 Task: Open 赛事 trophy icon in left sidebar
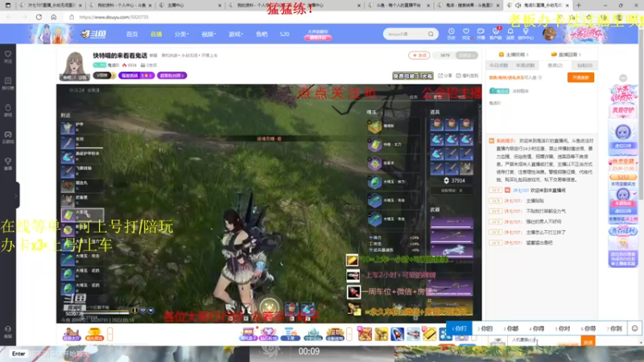point(8,164)
